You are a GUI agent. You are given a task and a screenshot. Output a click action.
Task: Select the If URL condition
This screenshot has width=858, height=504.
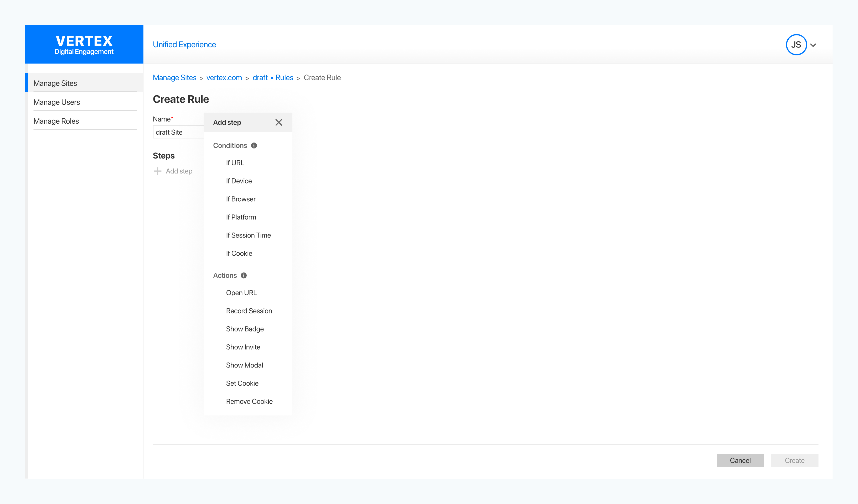pyautogui.click(x=235, y=163)
